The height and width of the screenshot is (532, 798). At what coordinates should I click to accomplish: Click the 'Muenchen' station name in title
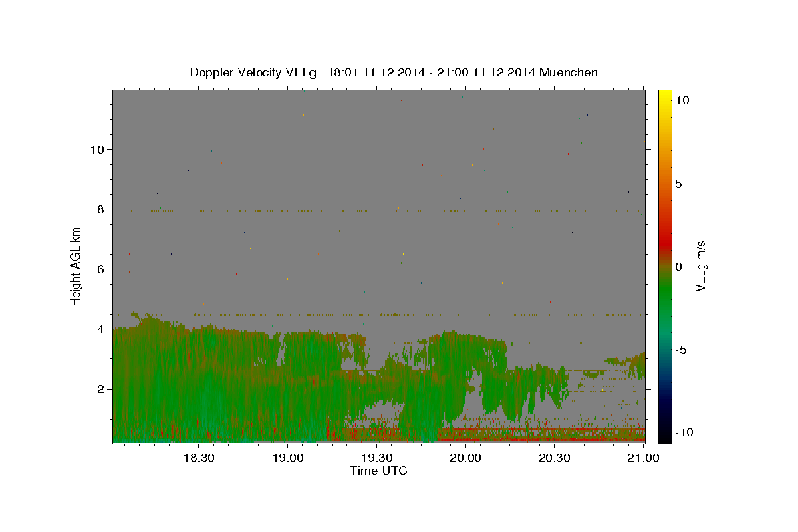(569, 72)
